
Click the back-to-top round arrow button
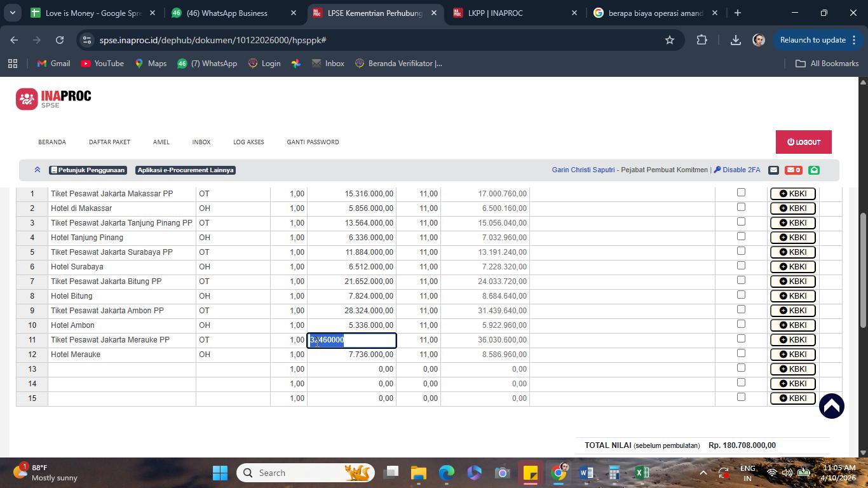point(831,406)
